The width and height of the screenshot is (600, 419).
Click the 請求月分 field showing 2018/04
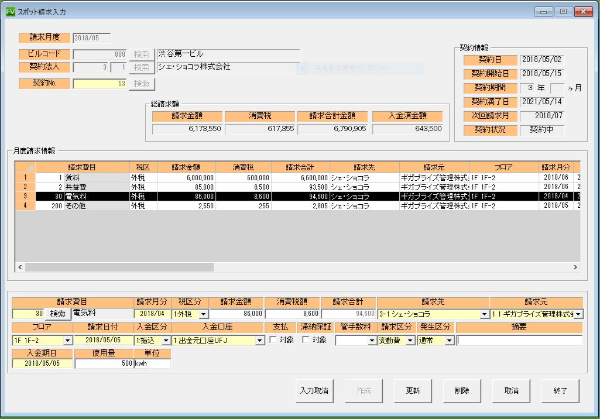[152, 314]
